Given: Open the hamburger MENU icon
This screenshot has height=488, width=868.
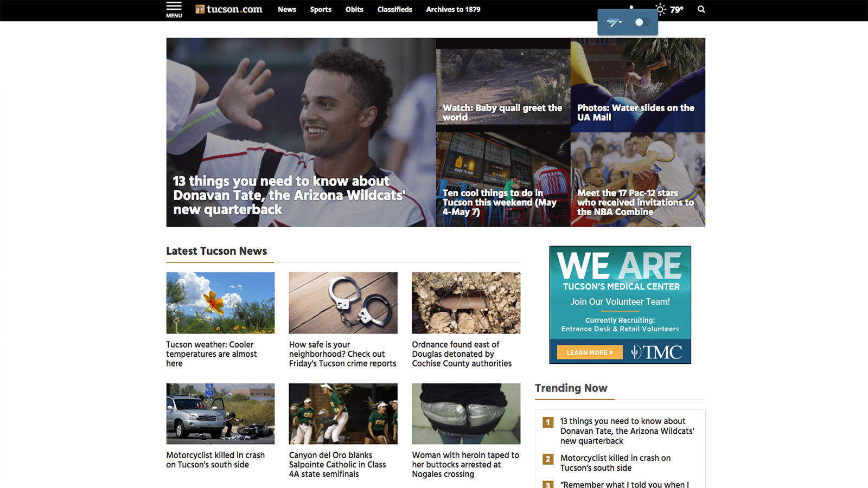Looking at the screenshot, I should point(174,9).
